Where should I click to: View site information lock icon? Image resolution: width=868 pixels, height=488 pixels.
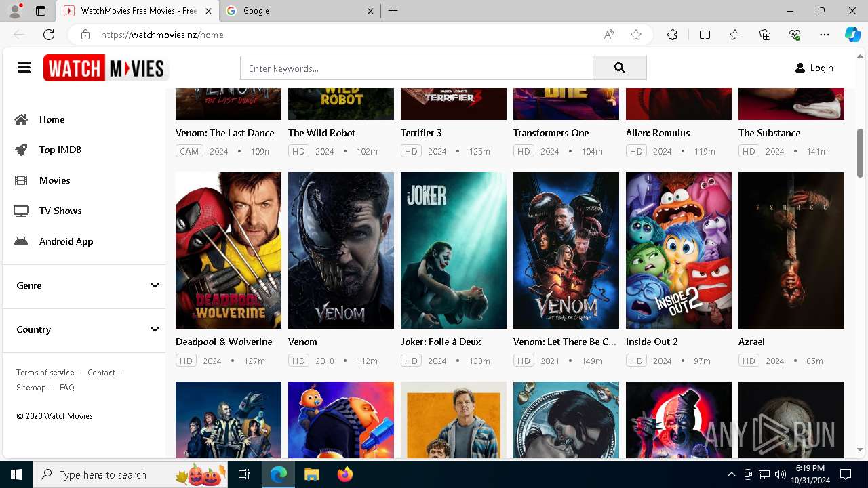click(85, 35)
